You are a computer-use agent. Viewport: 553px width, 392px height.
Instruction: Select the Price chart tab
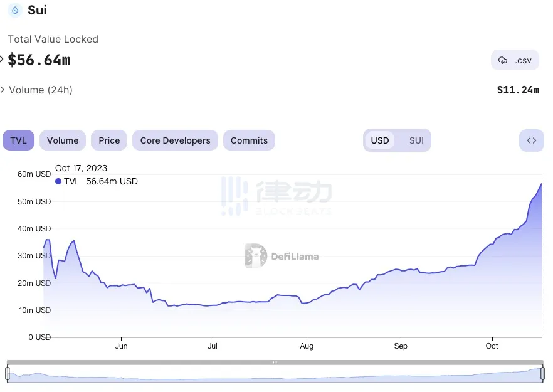point(109,140)
